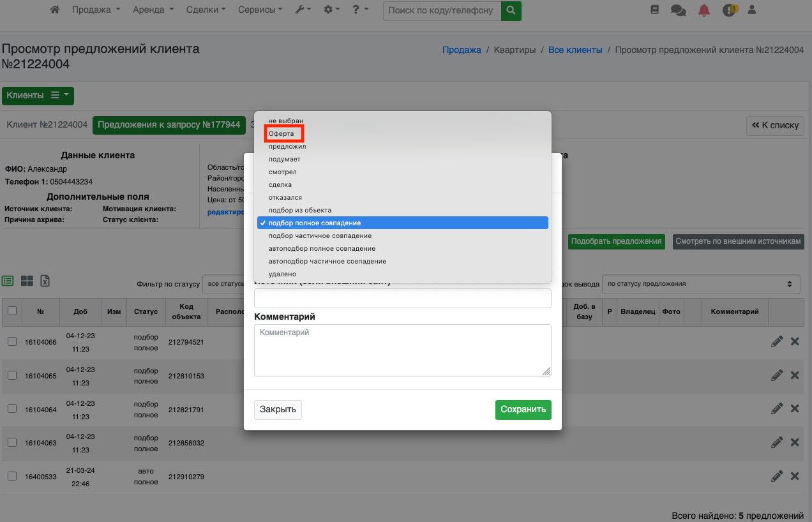Screen dimensions: 812x522
Task: Check the select-all checkbox in table header
Action: pyautogui.click(x=12, y=311)
